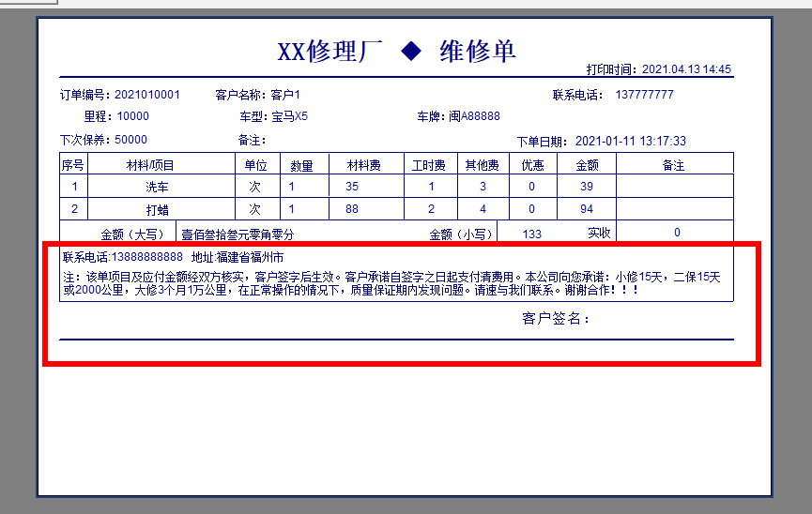Select the car model 宝马X5
Viewport: 812px width, 514px height.
click(x=289, y=116)
